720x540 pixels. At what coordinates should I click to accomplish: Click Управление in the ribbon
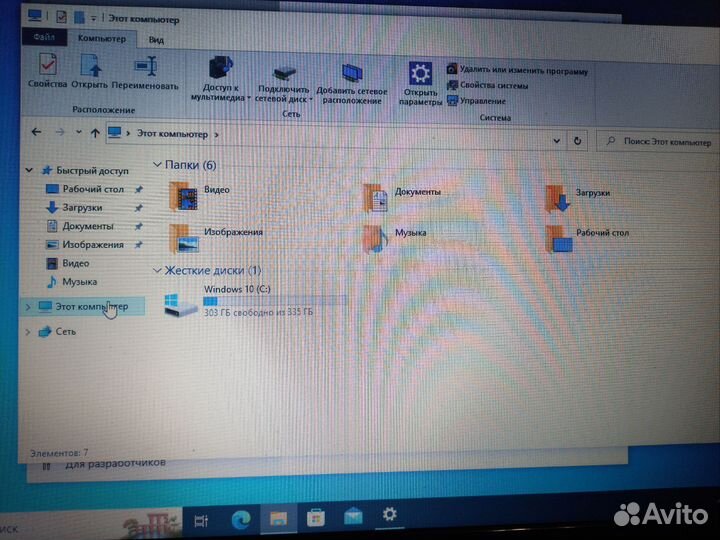pos(476,101)
